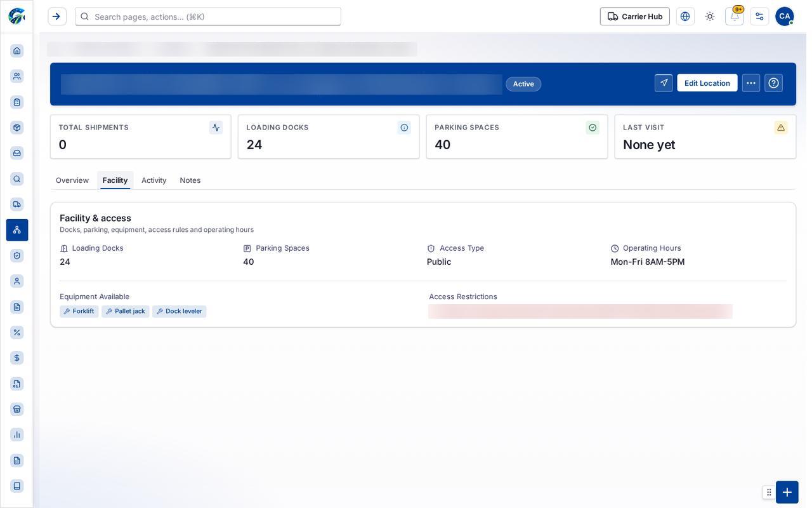Open the magnifier sidebar icon
This screenshot has width=812, height=508.
click(17, 179)
